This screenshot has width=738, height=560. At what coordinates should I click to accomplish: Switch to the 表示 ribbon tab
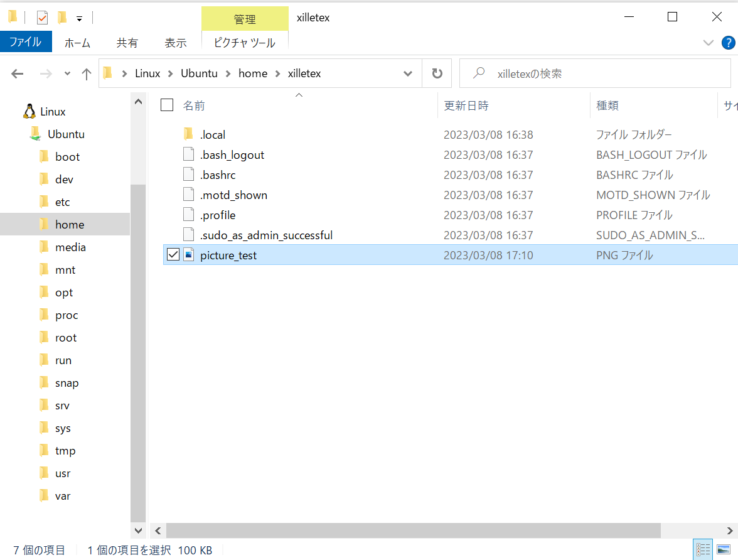pyautogui.click(x=175, y=42)
